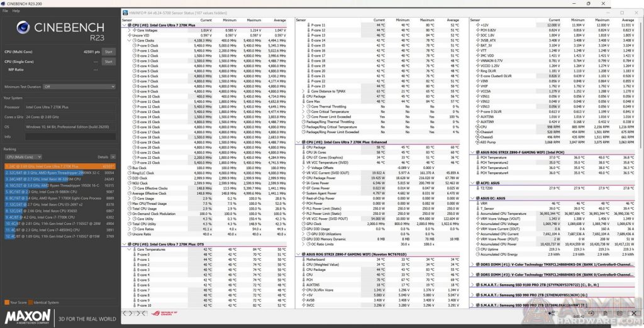644x328 pixels.
Task: Click the left-right expand columns arrows icon
Action: click(128, 313)
